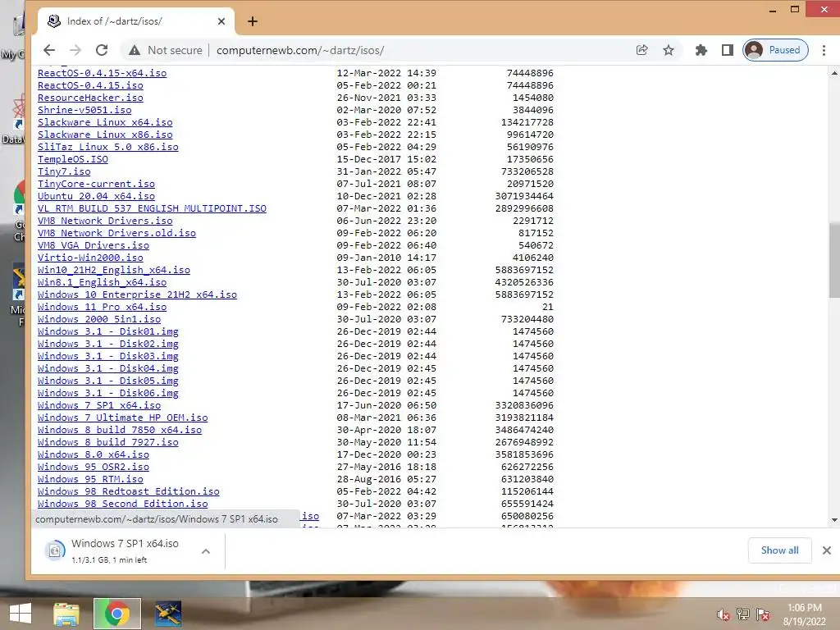Click the SliTaz Linux 5.0 x86.iso link
The width and height of the screenshot is (840, 630).
coord(107,147)
